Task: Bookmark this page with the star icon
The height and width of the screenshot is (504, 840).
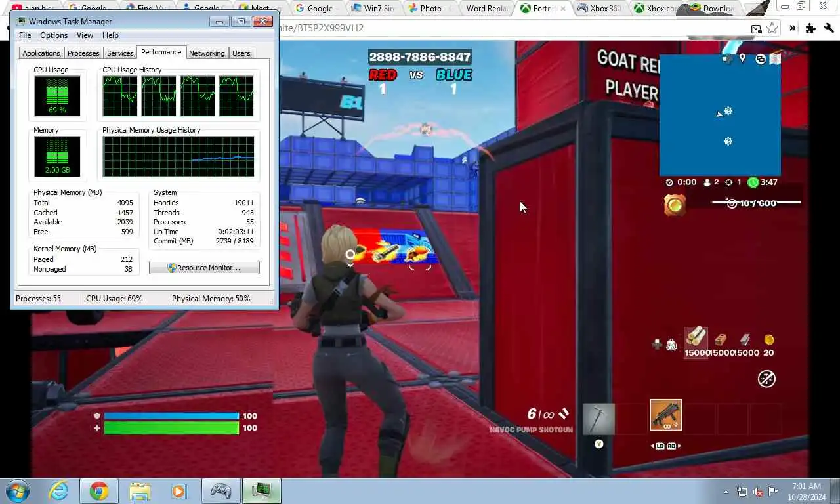Action: tap(772, 28)
